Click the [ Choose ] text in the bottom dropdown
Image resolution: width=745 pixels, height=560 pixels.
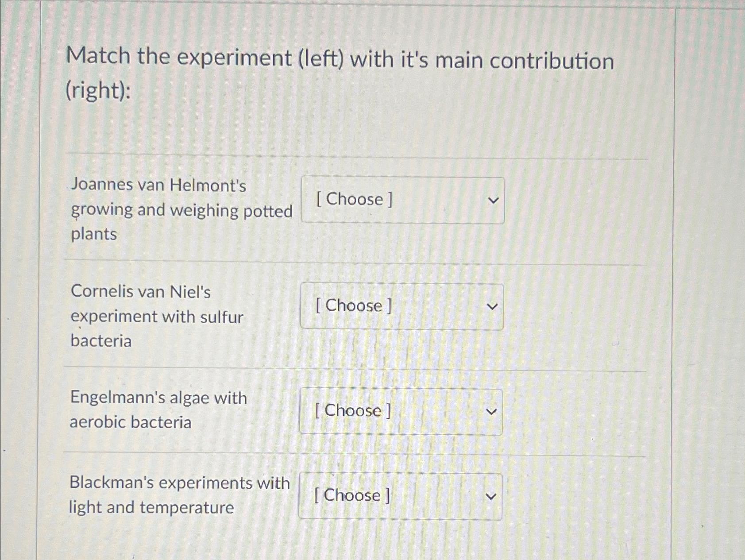(351, 495)
